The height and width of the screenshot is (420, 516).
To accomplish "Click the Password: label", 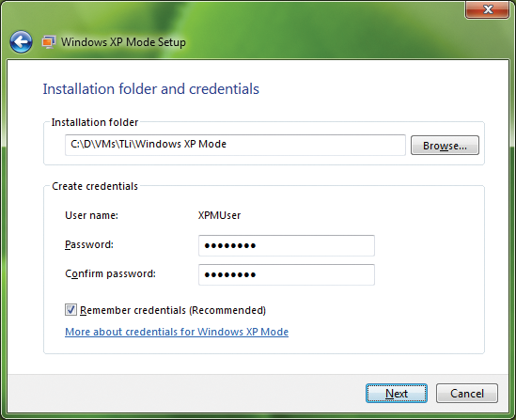I will [x=89, y=244].
